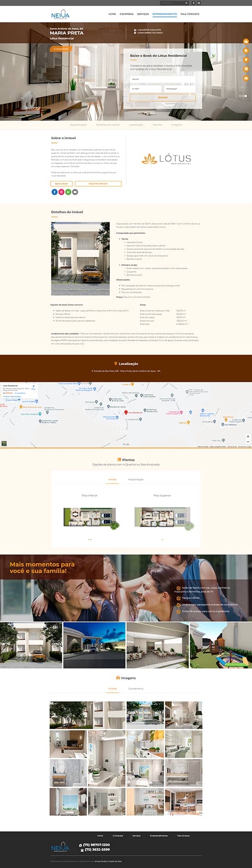This screenshot has width=252, height=868.
Task: Share on Instagram under Sobre o imóvel
Action: [61, 192]
